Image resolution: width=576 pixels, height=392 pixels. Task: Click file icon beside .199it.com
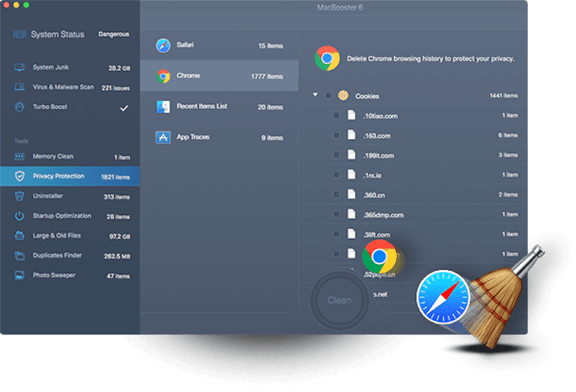pos(351,155)
